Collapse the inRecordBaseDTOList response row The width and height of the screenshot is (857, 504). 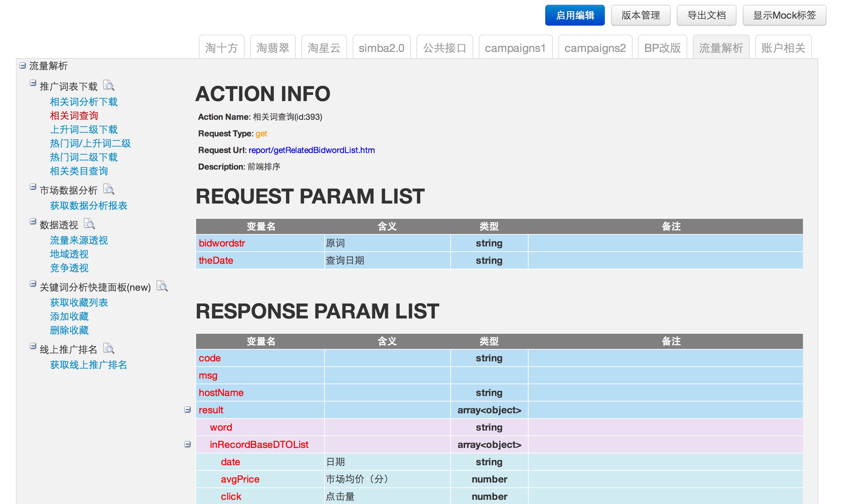pos(187,444)
